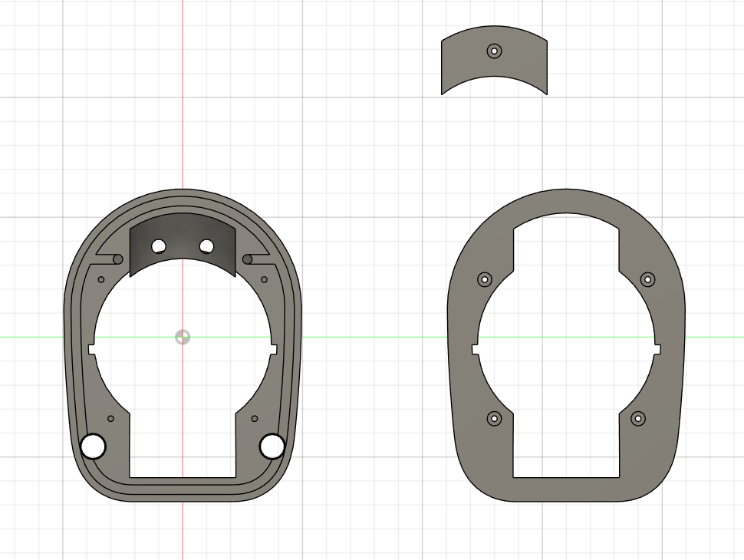The image size is (744, 560).
Task: Select upper-left countersunk hole on right plate
Action: 484,279
